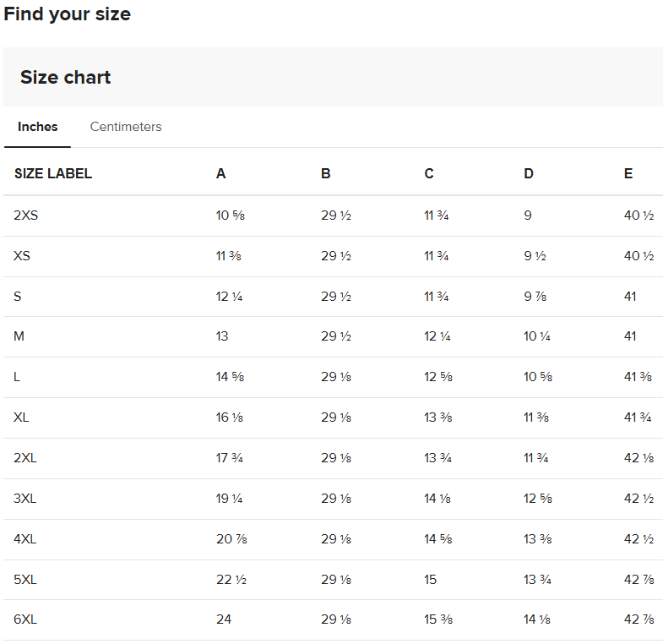Select the 6XL size row label
The image size is (663, 644).
26,619
